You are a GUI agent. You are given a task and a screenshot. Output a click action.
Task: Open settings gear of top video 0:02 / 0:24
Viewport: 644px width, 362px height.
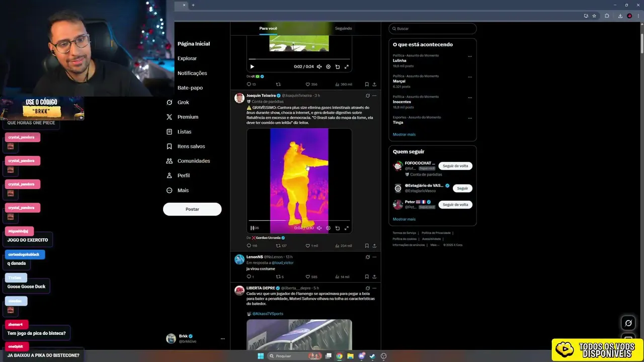tap(328, 66)
